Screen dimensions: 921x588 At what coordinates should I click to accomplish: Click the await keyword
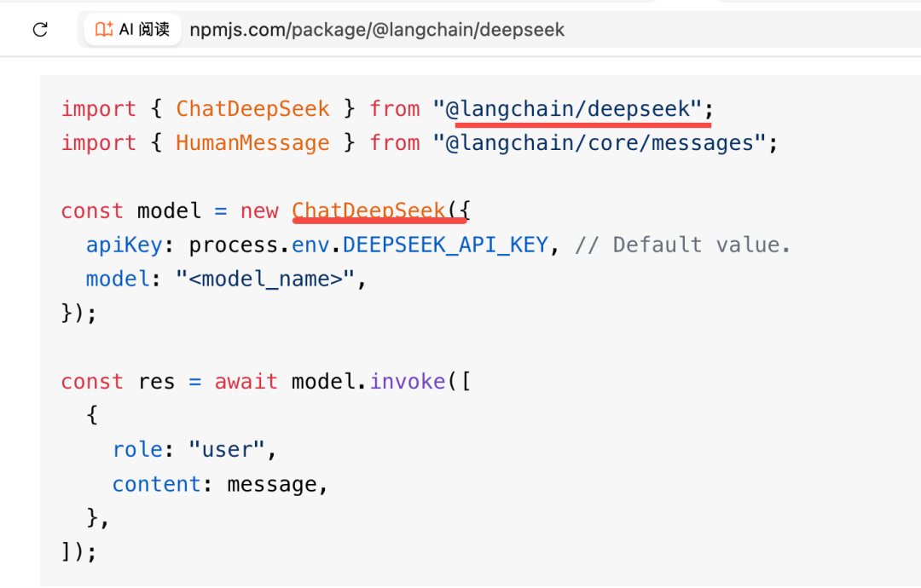click(x=246, y=382)
